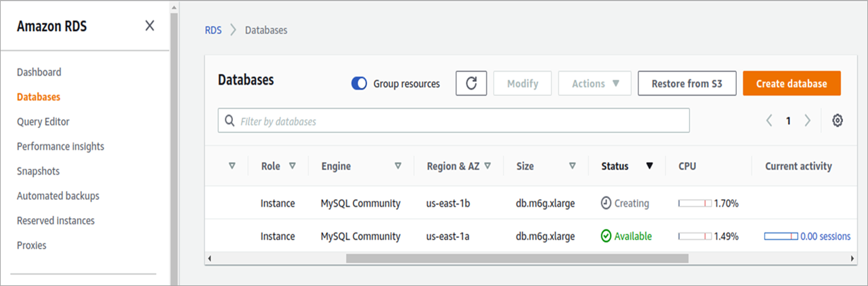Sort by the Engine column arrow
Viewport: 868px width, 286px height.
point(398,165)
